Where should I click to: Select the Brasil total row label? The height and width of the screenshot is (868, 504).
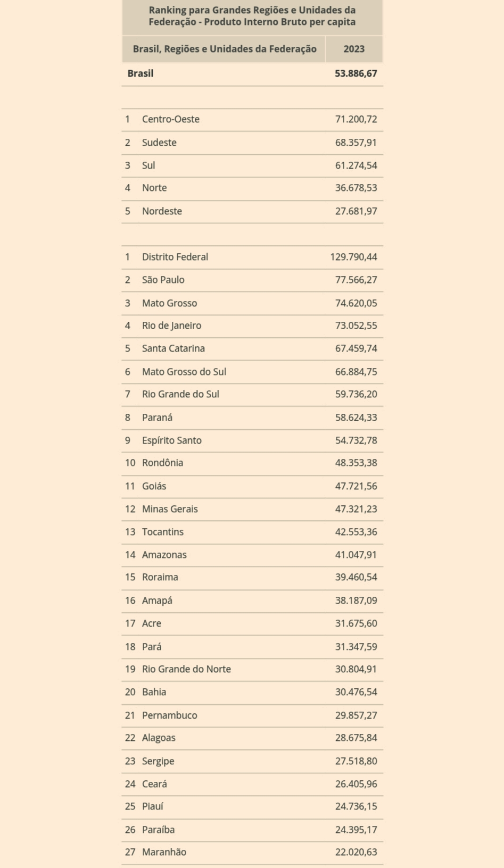click(141, 73)
